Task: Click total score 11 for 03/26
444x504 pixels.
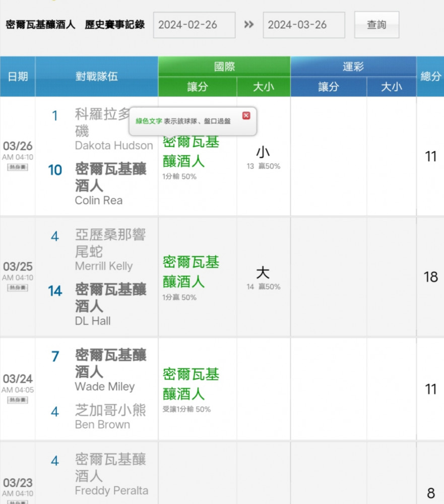Action: tap(430, 157)
